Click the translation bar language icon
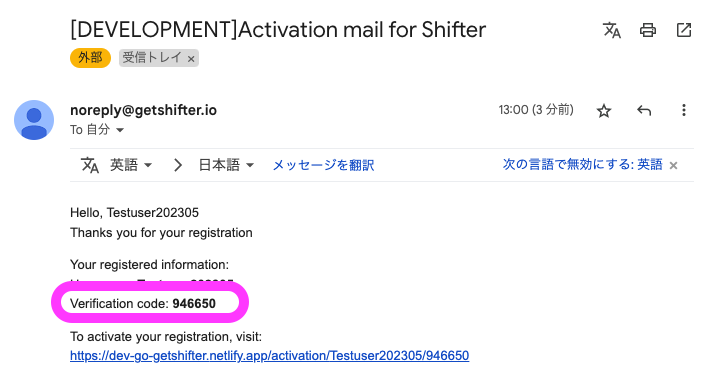Image resolution: width=709 pixels, height=381 pixels. coord(90,165)
